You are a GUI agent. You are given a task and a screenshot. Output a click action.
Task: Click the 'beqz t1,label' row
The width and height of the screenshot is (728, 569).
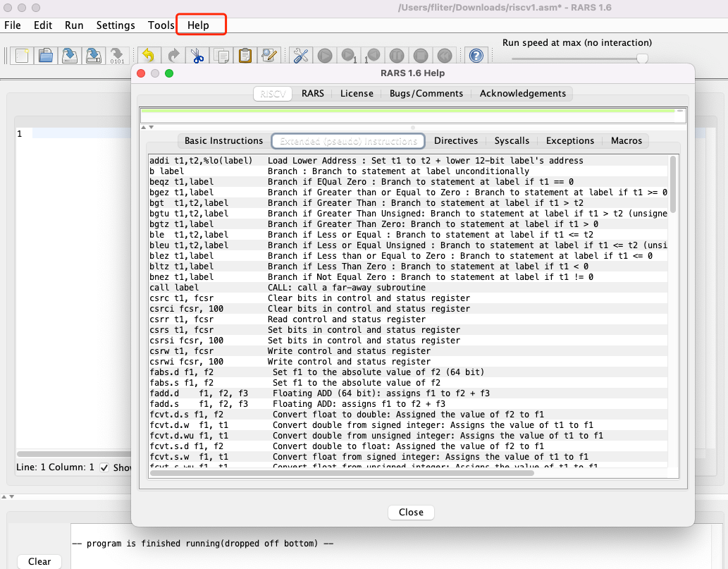(x=408, y=182)
